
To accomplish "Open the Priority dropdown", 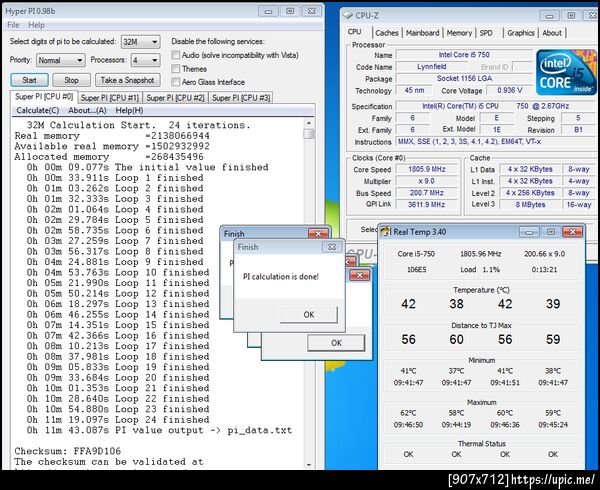I will (x=60, y=60).
